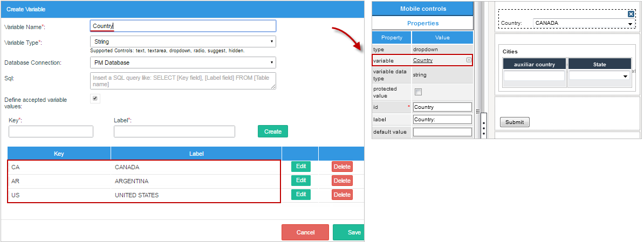The width and height of the screenshot is (644, 242).
Task: Toggle Define accepted variable values checkbox
Action: coord(95,99)
